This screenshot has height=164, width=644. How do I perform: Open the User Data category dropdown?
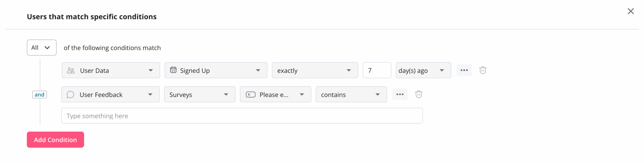111,70
